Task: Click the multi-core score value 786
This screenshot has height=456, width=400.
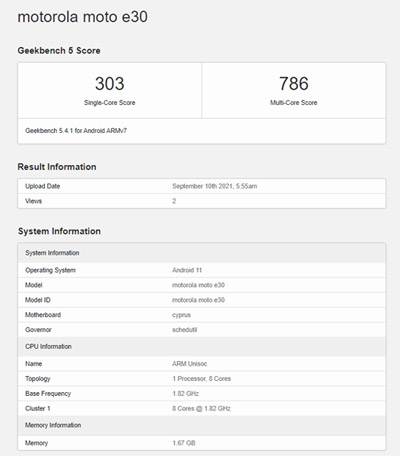Action: coord(294,83)
